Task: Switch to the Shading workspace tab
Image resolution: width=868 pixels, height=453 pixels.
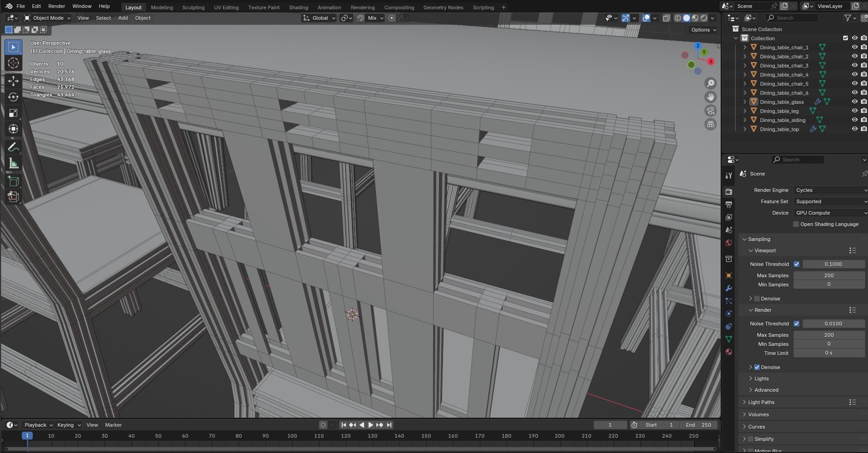Action: 298,7
